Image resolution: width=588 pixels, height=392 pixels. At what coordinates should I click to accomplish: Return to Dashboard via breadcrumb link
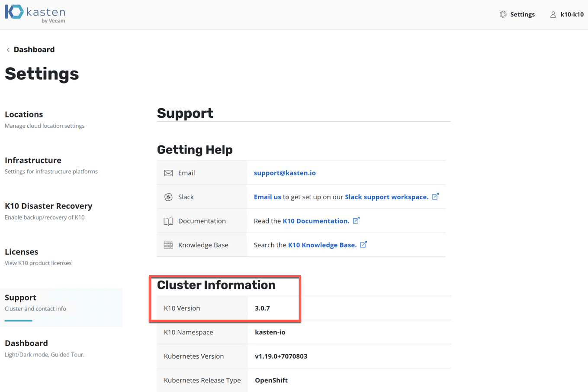pos(34,49)
